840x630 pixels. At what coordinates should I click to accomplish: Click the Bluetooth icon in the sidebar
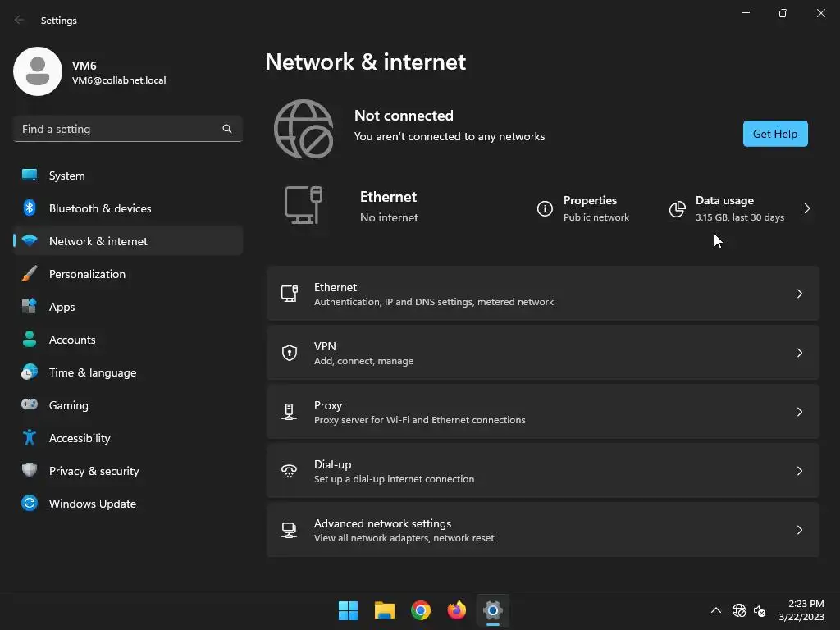click(30, 208)
